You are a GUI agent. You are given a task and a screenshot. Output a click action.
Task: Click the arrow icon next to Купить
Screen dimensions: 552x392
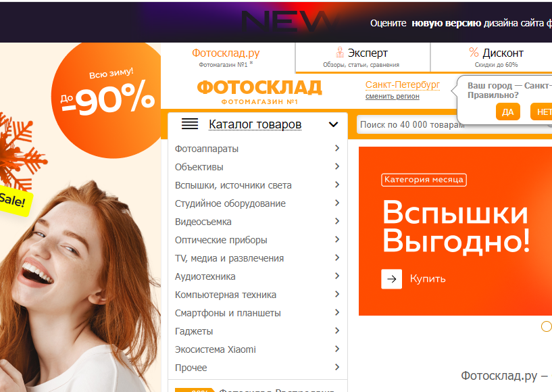[x=391, y=279]
